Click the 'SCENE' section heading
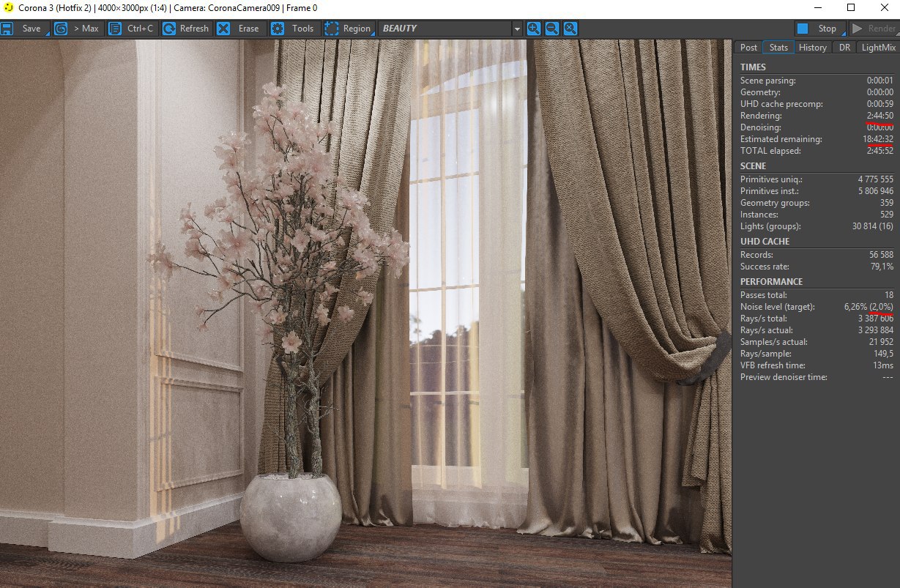This screenshot has height=588, width=900. point(753,166)
